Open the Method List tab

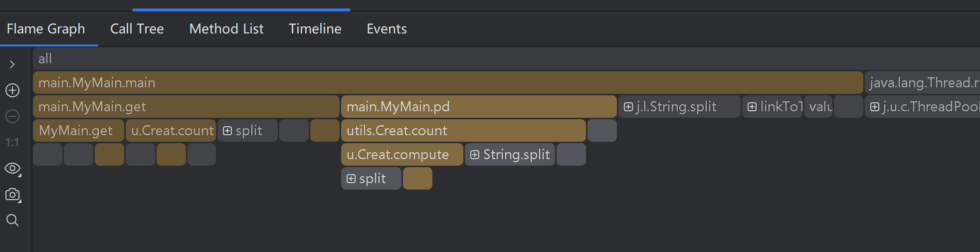[x=226, y=29]
